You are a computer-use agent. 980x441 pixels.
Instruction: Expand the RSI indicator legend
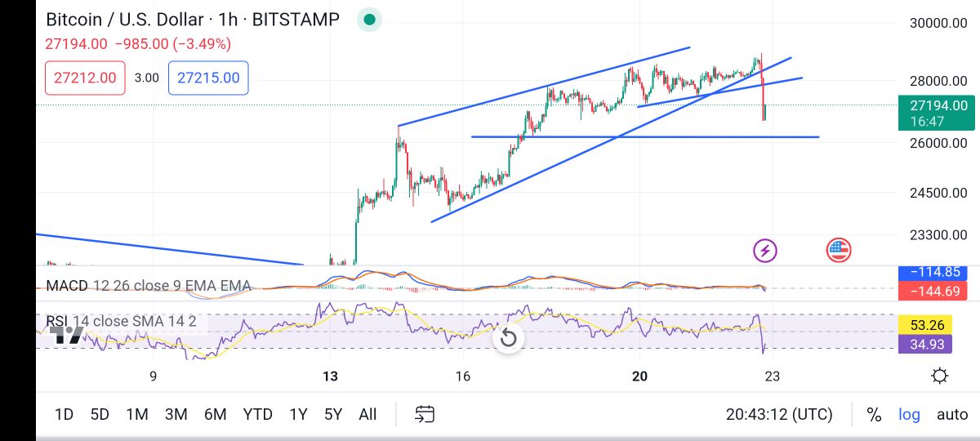point(121,321)
